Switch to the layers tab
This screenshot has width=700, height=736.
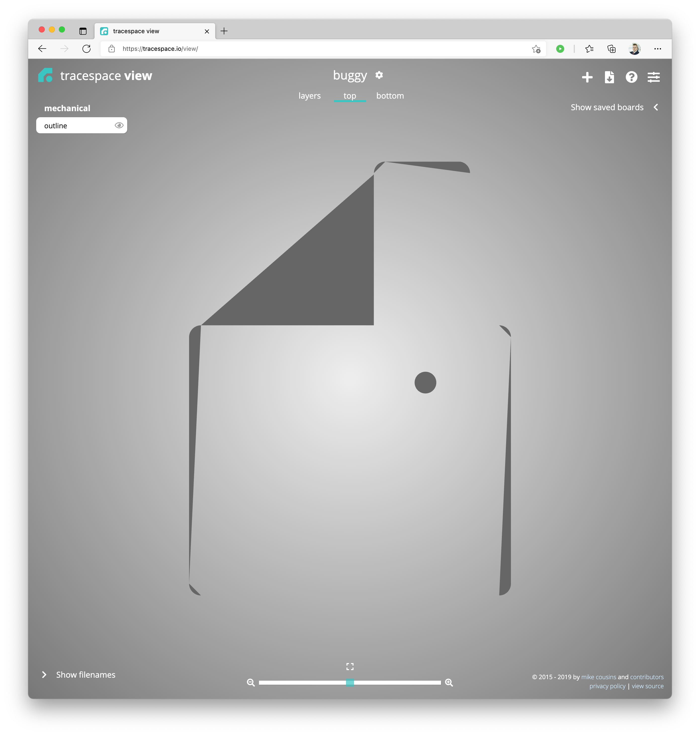tap(309, 96)
